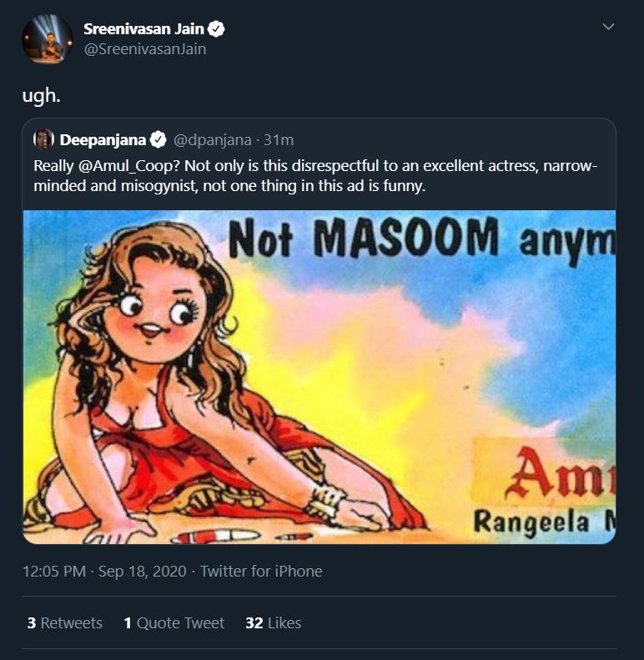Viewport: 644px width, 660px height.
Task: Open the @dpanjana handle
Action: [x=213, y=140]
